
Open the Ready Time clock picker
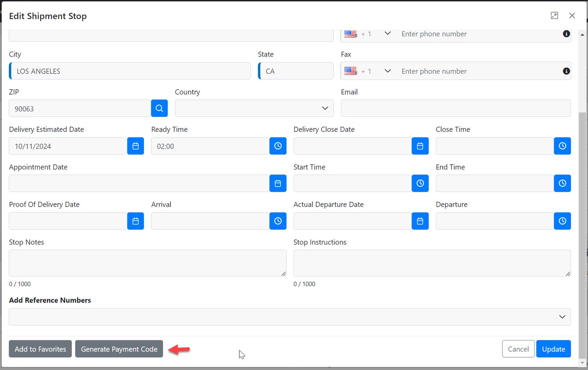278,146
